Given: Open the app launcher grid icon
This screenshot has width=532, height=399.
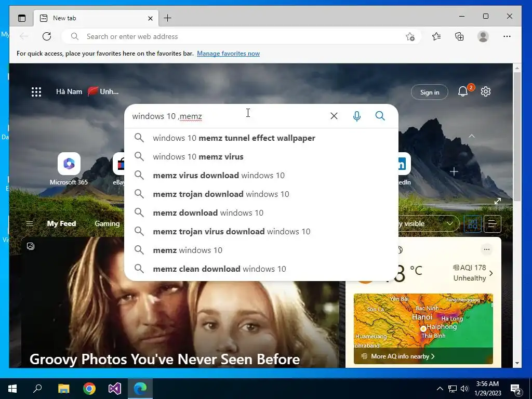Looking at the screenshot, I should click(x=36, y=91).
